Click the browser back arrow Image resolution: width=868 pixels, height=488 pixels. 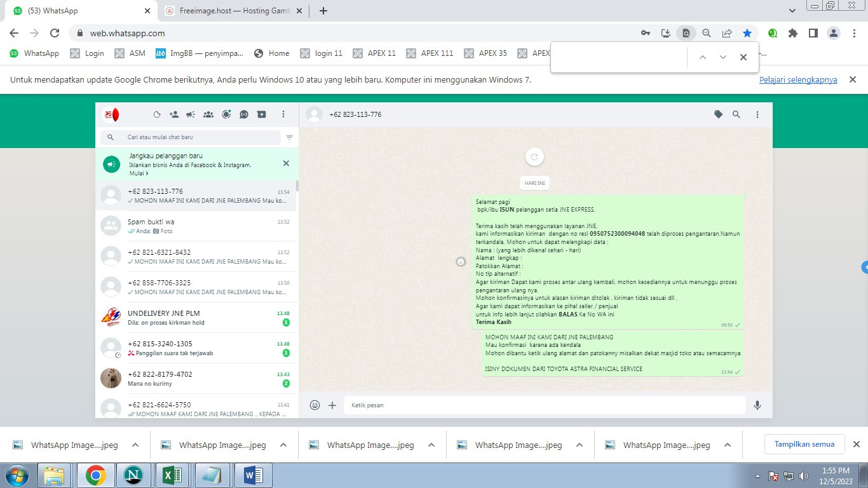point(14,33)
